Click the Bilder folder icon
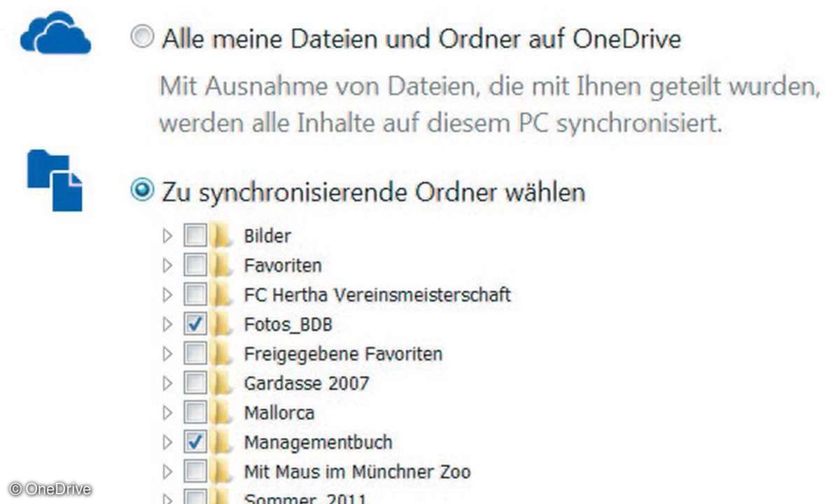Screen dimensions: 840x504 [x=222, y=236]
